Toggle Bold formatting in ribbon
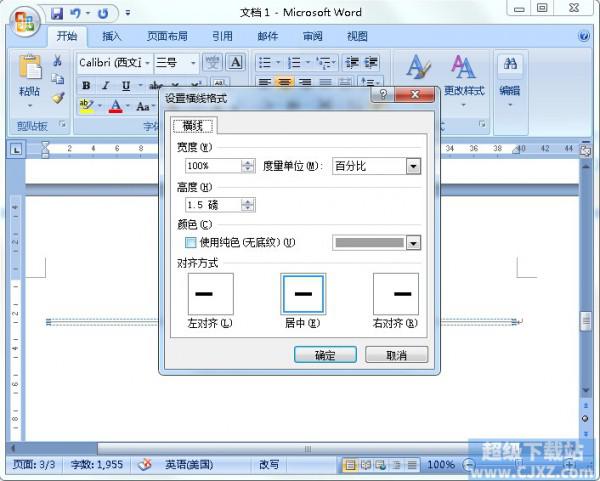Viewport: 600px width, 481px height. pyautogui.click(x=86, y=86)
